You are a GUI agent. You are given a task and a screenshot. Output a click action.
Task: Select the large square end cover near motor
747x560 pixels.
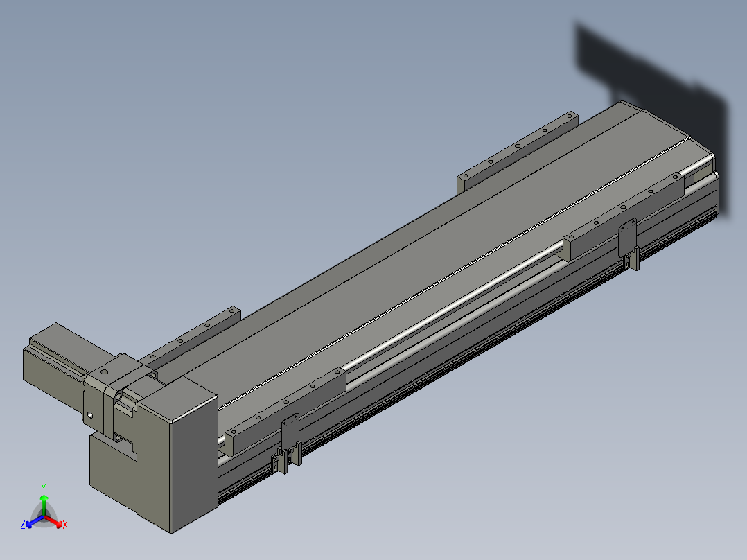(x=179, y=454)
